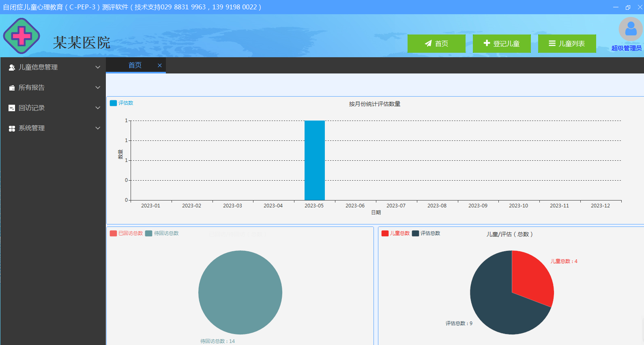Click the red 儿童总数 legend swatch
The height and width of the screenshot is (345, 644).
click(385, 233)
